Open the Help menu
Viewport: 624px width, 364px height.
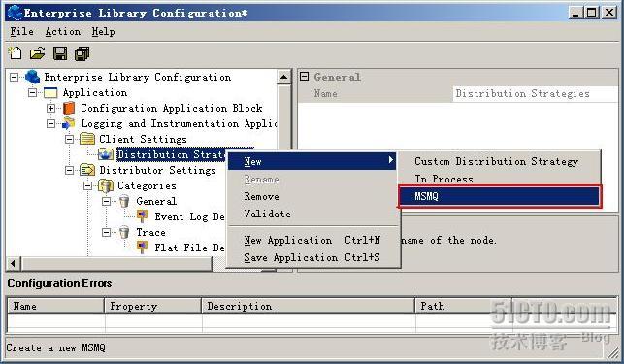pyautogui.click(x=103, y=31)
